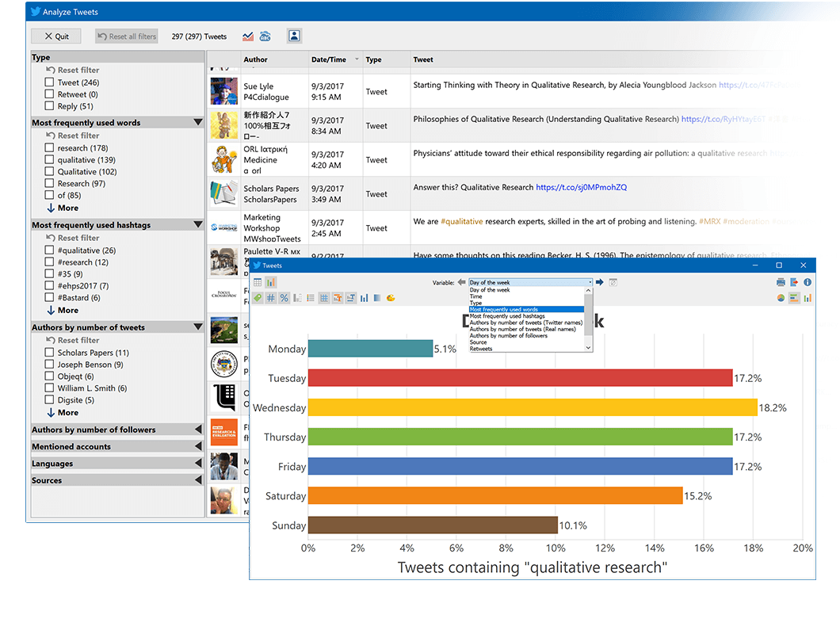Image resolution: width=840 pixels, height=634 pixels.
Task: Click the colored list legend icon
Action: coord(311,298)
